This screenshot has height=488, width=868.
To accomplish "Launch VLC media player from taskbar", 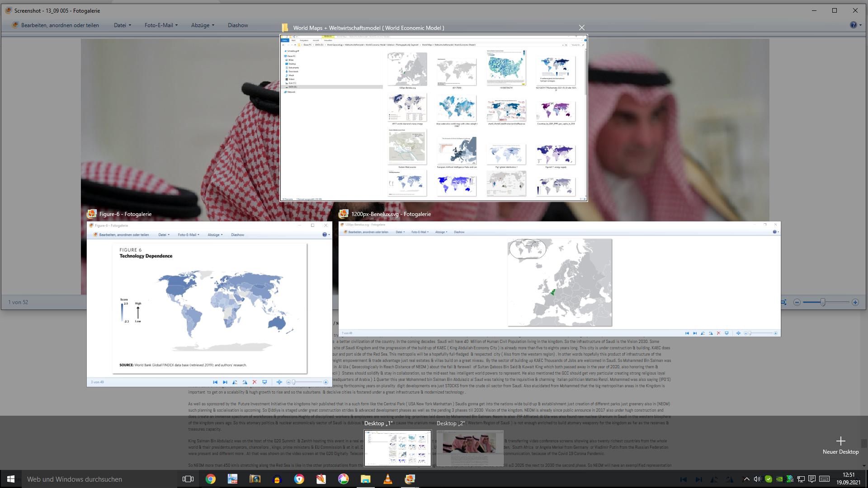I will [x=388, y=479].
